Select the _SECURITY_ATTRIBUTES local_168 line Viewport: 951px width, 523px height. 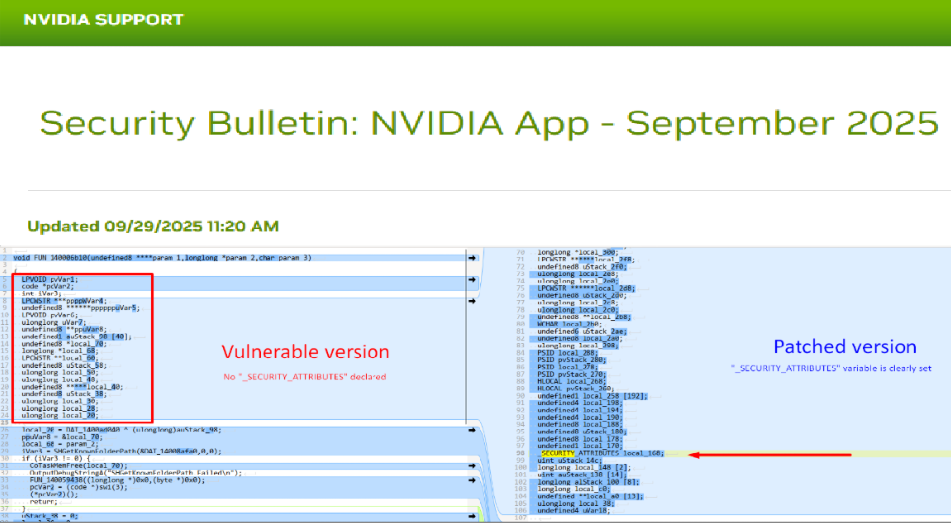(x=602, y=453)
